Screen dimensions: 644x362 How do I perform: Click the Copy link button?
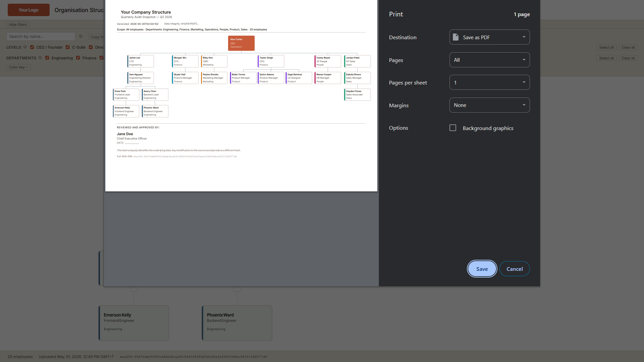(97, 37)
